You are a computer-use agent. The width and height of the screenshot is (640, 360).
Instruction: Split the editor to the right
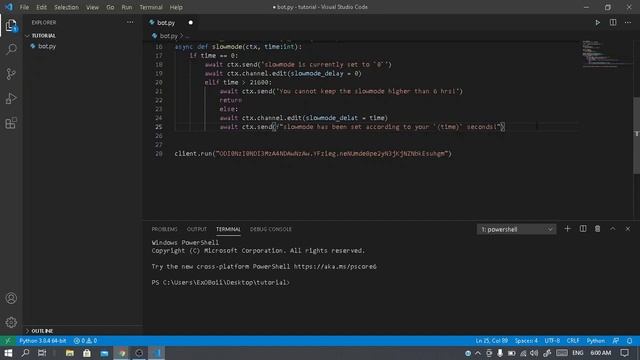[x=613, y=22]
